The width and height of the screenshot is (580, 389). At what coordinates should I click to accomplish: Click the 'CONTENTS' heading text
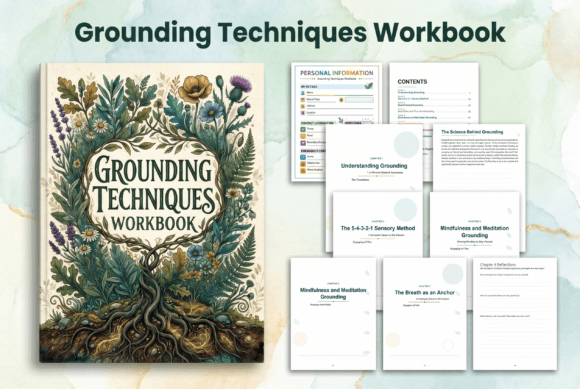coord(412,82)
